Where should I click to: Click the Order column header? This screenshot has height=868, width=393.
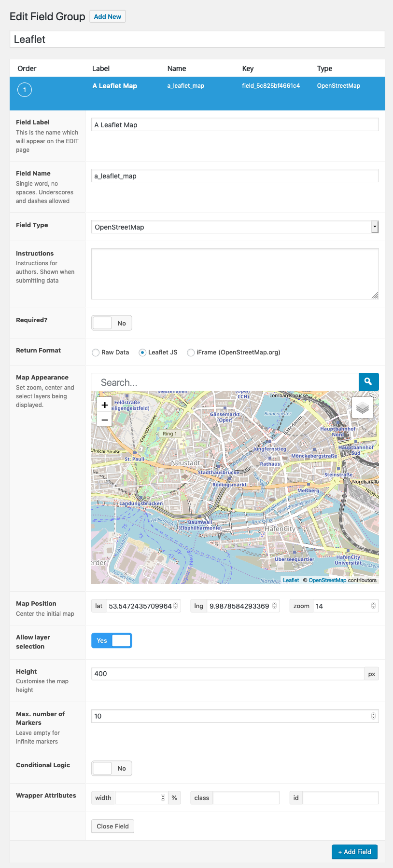click(27, 68)
